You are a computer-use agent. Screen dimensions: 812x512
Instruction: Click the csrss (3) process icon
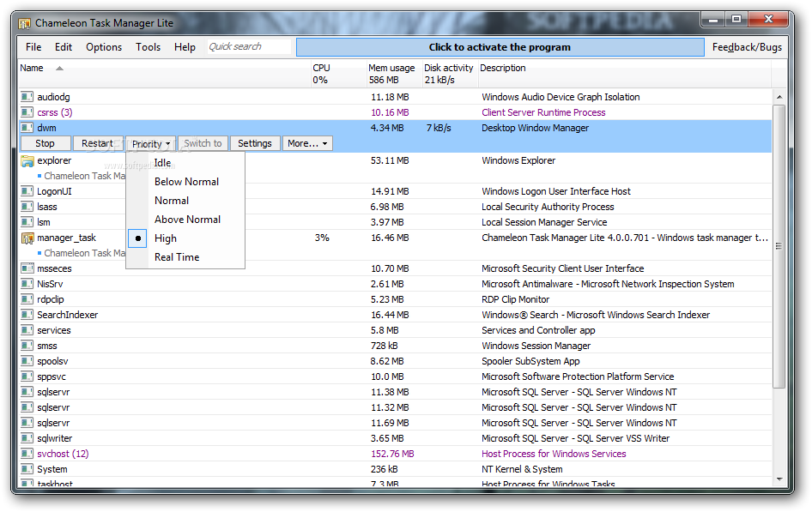pyautogui.click(x=27, y=112)
